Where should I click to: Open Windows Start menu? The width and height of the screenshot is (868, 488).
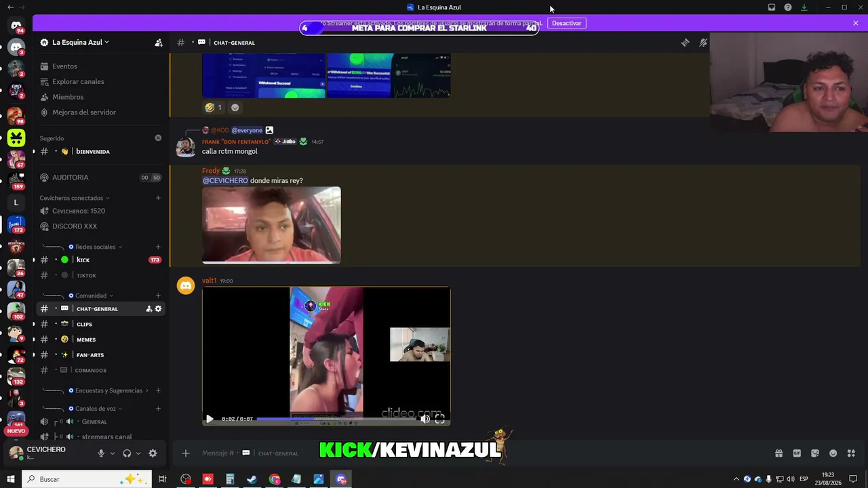10,479
